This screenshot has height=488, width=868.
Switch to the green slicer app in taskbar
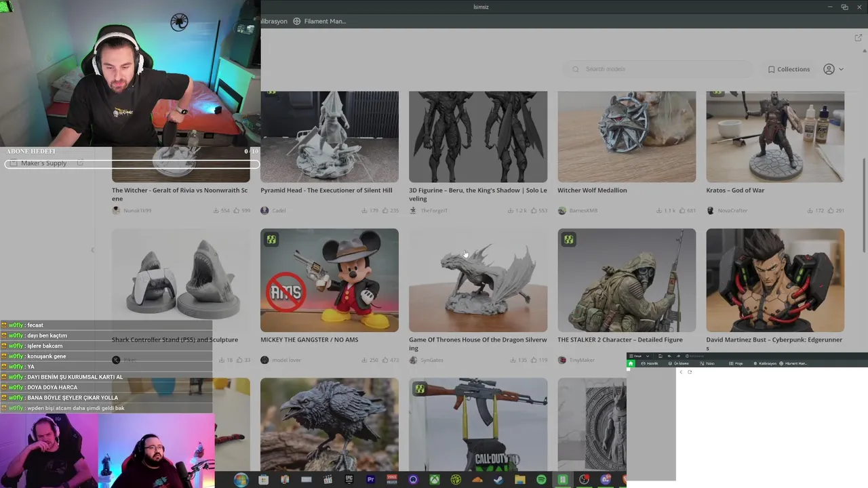point(562,480)
